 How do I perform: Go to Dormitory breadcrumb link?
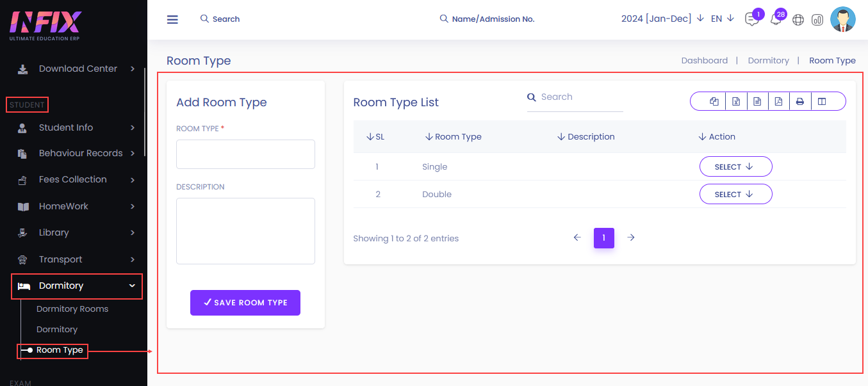(768, 60)
